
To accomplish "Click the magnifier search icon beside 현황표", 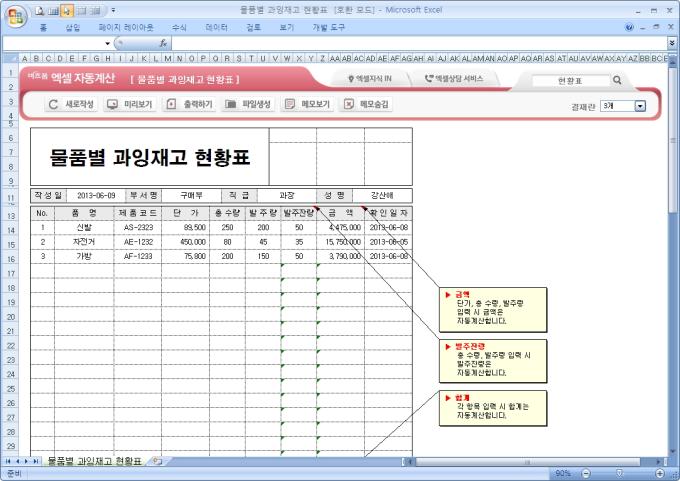I will (x=617, y=80).
